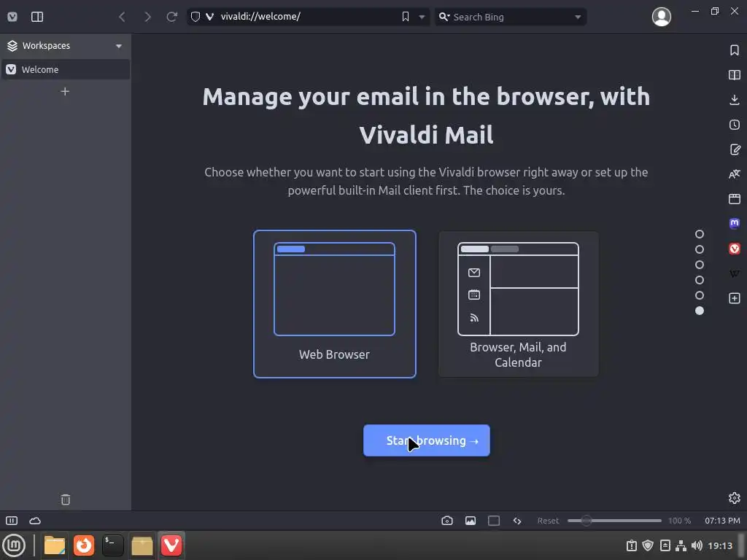
Task: Bookmark this page from address bar
Action: click(406, 17)
